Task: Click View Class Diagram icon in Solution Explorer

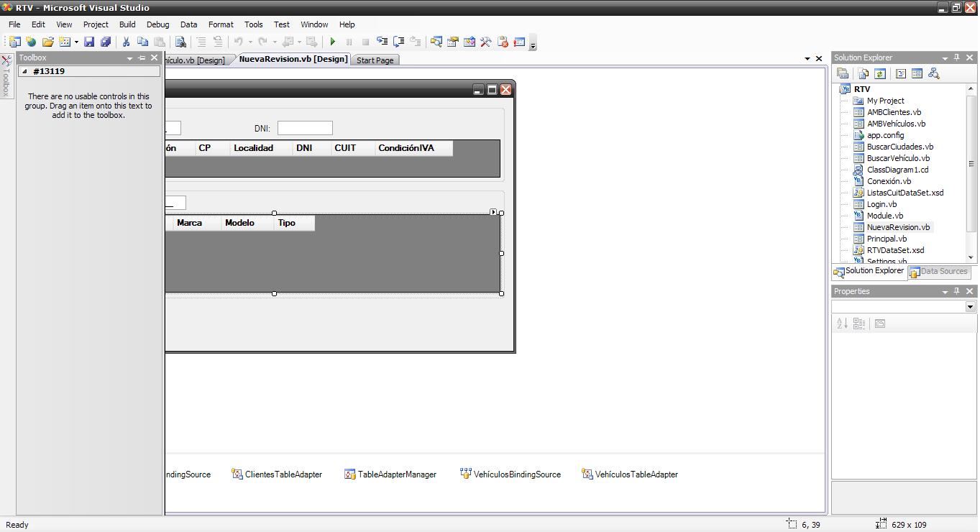Action: pos(934,73)
